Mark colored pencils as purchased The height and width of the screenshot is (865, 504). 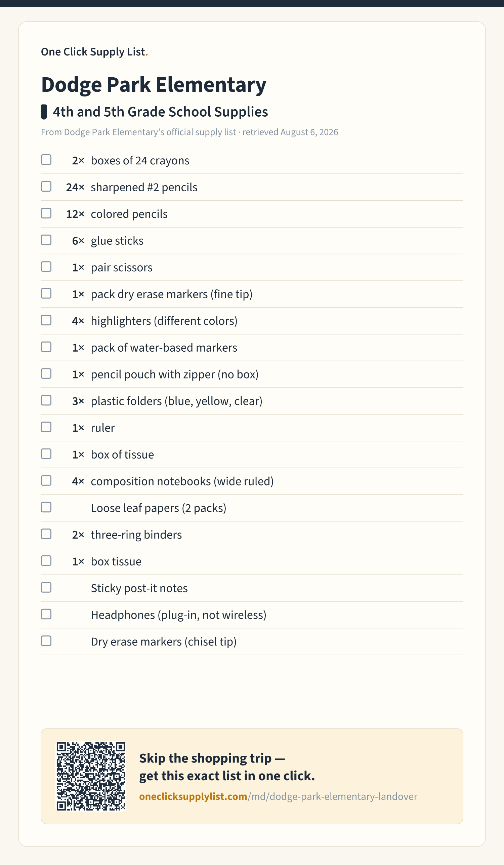46,213
